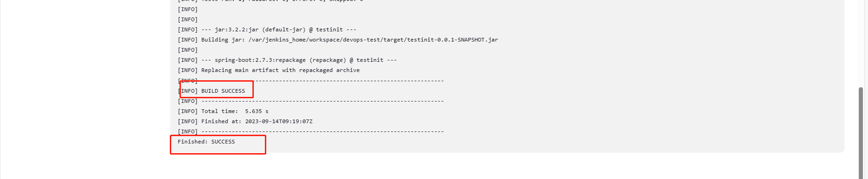
Task: Click the dashed separator line above 'Total time'
Action: 323,101
